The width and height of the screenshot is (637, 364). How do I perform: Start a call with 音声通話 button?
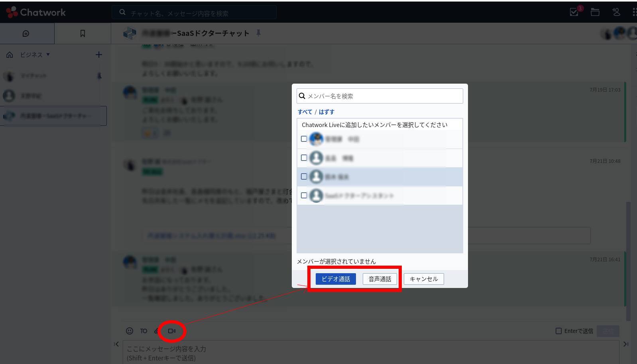point(380,279)
